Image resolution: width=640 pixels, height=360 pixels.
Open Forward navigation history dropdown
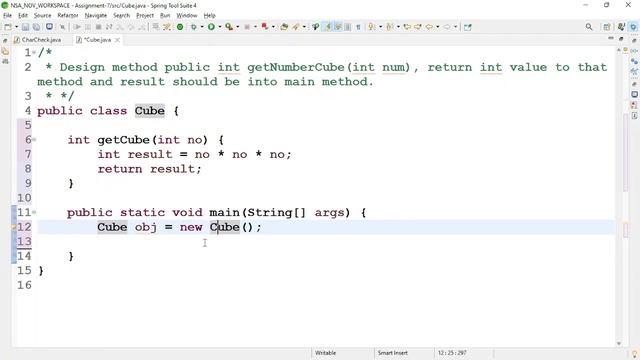click(x=455, y=27)
